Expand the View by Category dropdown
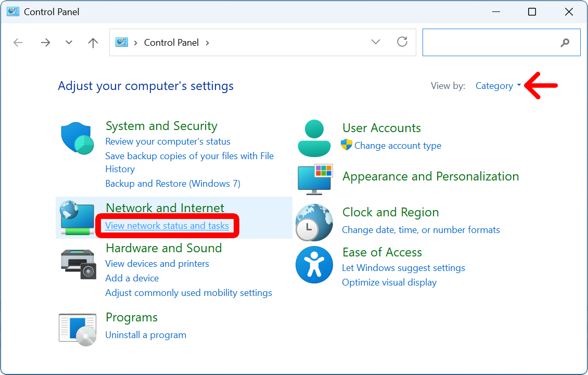The image size is (588, 375). [498, 86]
